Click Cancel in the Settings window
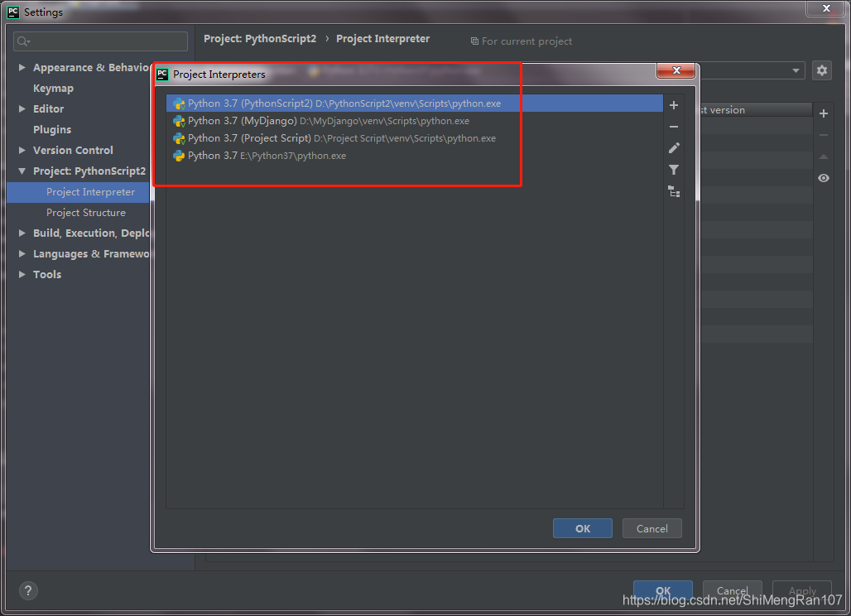The height and width of the screenshot is (616, 851). [x=732, y=590]
